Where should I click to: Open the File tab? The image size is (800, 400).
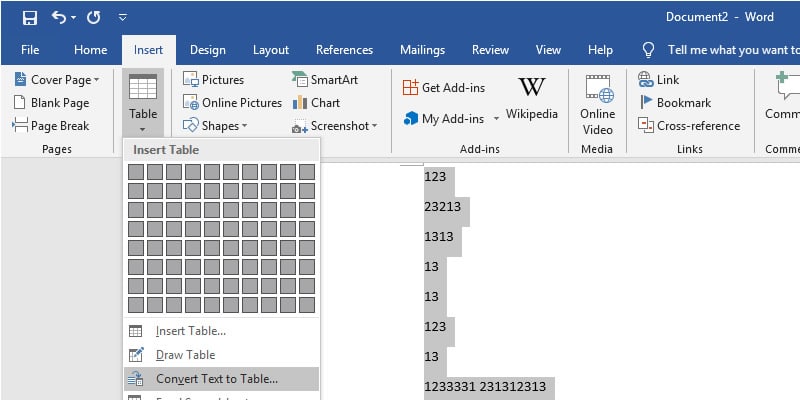coord(30,50)
